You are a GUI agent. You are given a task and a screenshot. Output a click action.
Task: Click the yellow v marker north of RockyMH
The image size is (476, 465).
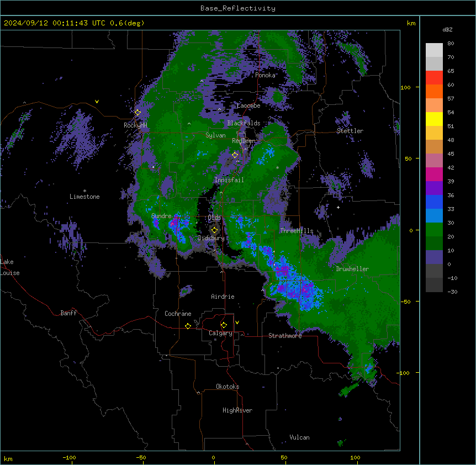[97, 102]
